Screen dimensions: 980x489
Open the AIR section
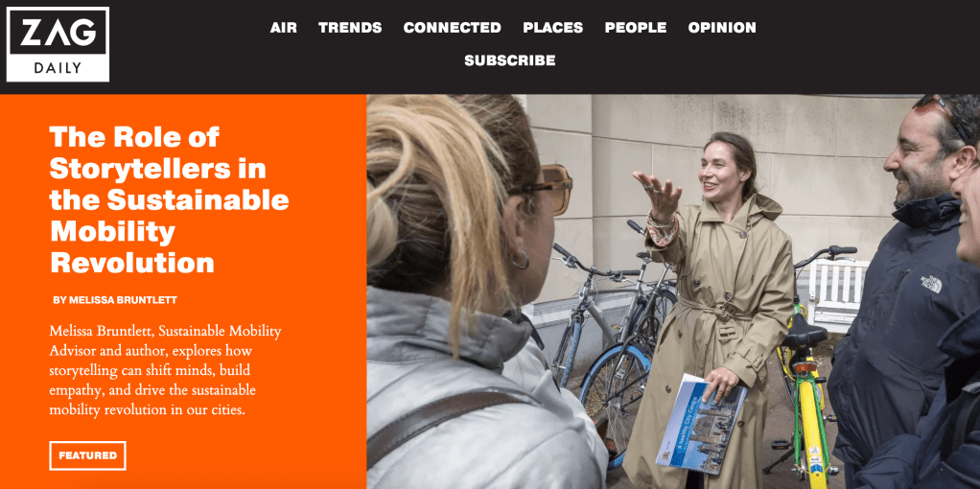click(283, 28)
